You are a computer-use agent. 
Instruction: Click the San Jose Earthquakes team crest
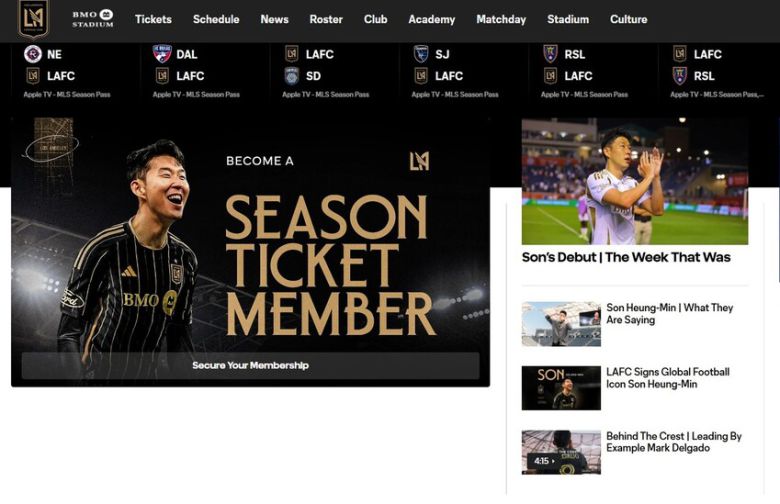421,54
